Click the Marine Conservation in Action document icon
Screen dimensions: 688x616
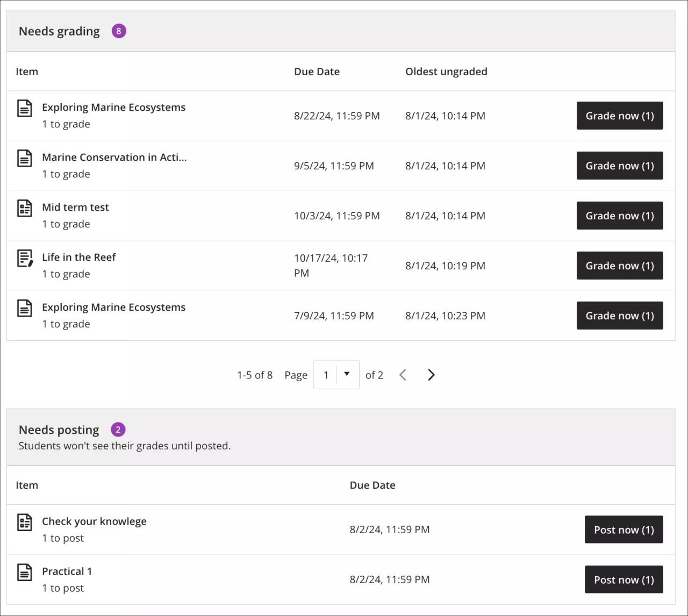[x=25, y=158]
